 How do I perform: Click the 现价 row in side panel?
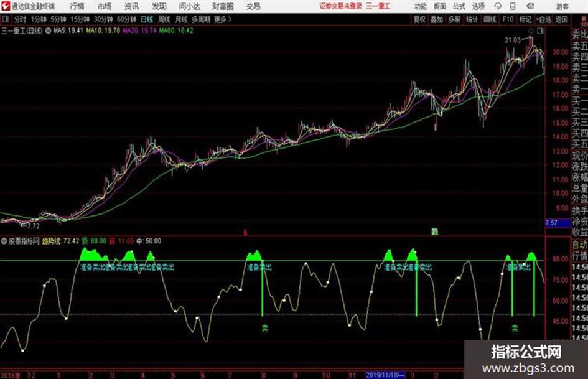click(x=579, y=156)
